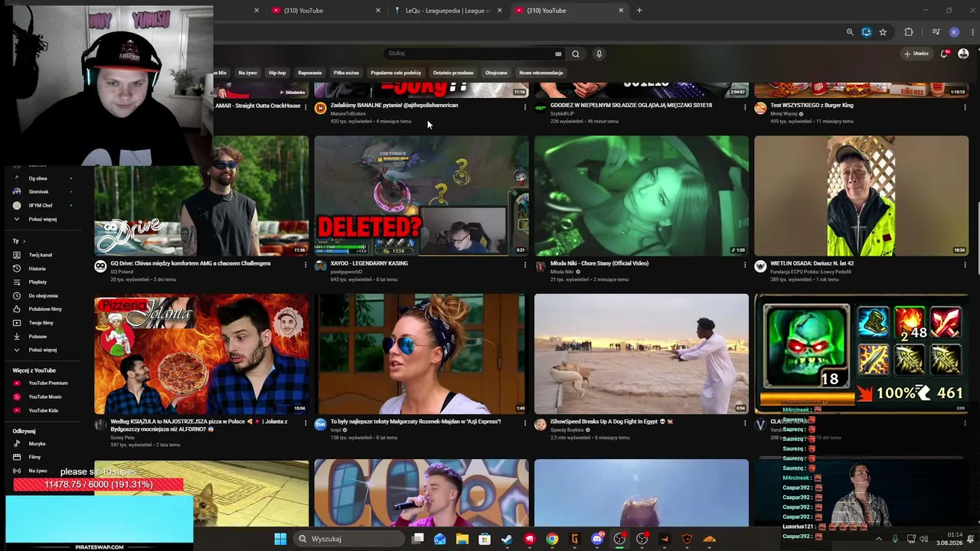The height and width of the screenshot is (551, 980).
Task: Click the Windows Wyszukaj search box
Action: pyautogui.click(x=348, y=539)
